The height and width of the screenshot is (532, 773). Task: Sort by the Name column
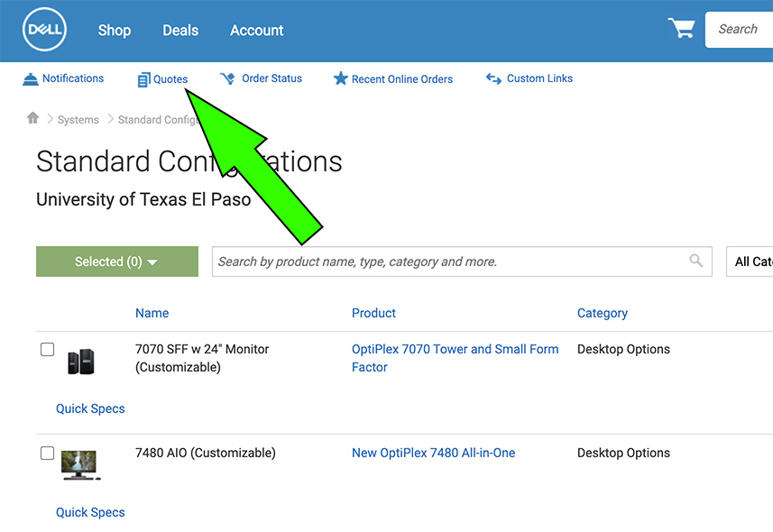pos(152,313)
